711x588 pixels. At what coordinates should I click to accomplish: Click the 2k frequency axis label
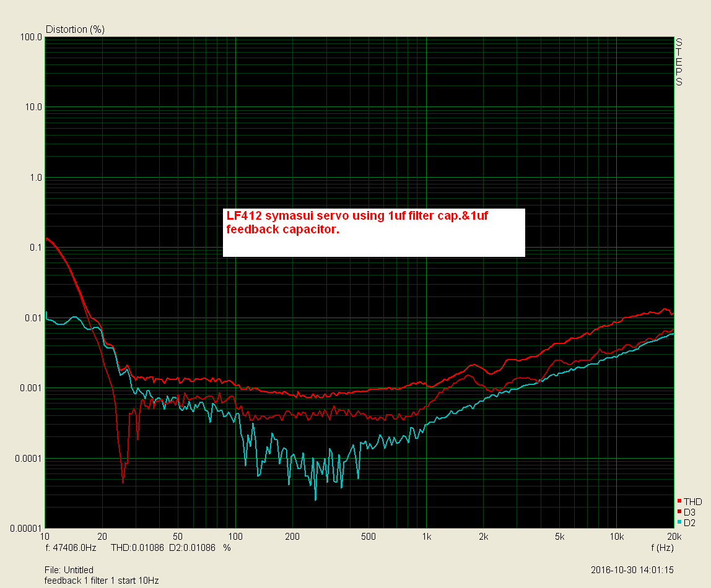click(x=483, y=537)
